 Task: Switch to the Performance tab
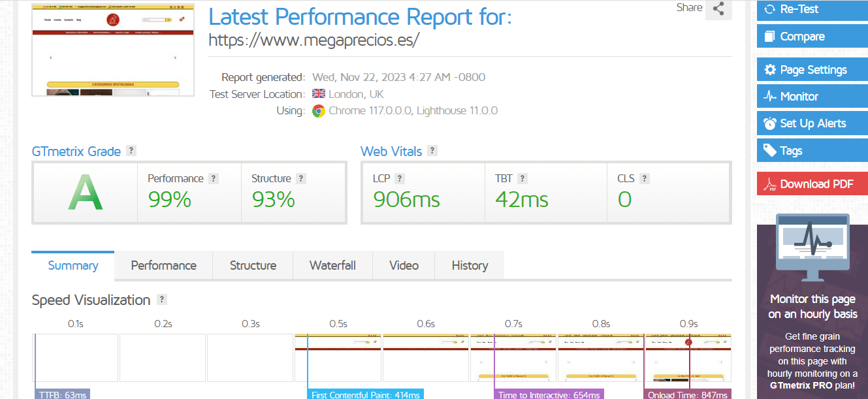163,265
